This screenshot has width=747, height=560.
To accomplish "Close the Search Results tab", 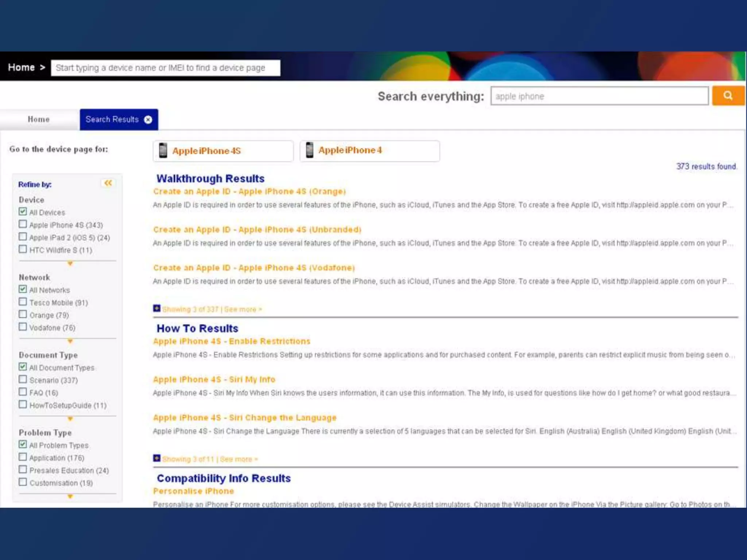I will pyautogui.click(x=148, y=120).
